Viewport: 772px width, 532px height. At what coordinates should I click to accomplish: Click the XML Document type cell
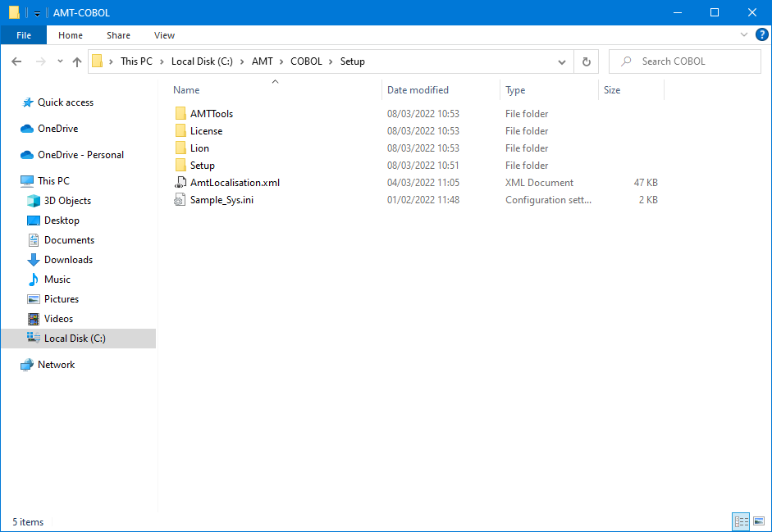539,183
